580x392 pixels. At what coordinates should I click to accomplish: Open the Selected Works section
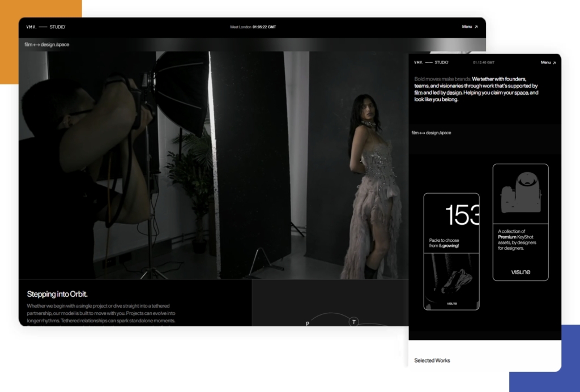[x=432, y=360]
